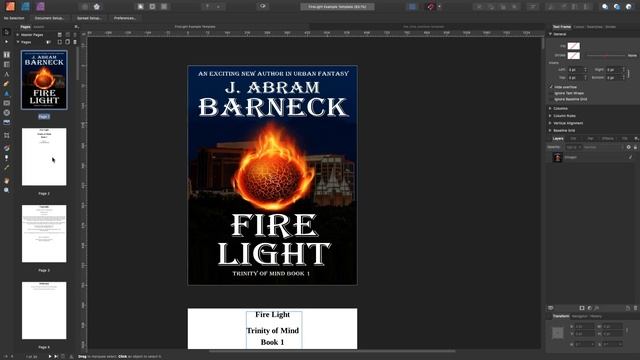Toggle the inset link values icon

coord(629,73)
